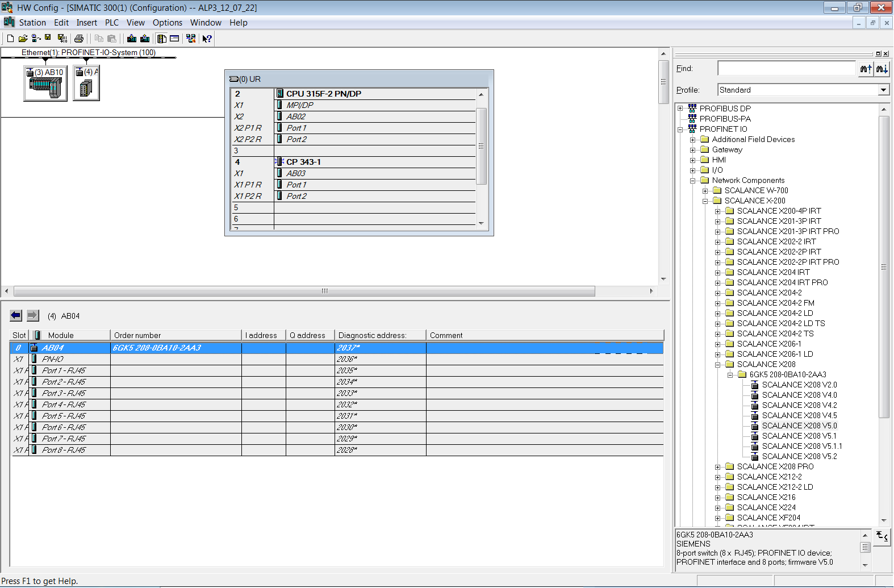894x588 pixels.
Task: Click the Open Online station toolbar icon
Action: click(36, 39)
